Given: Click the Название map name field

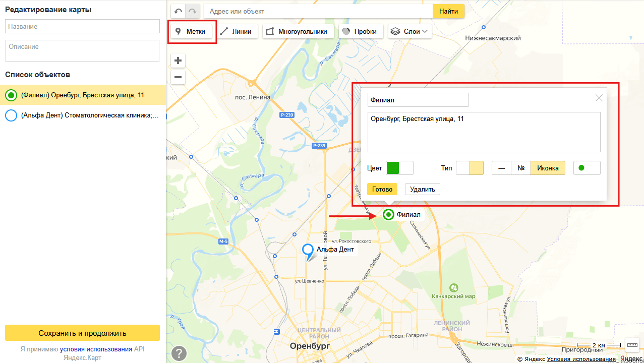Looking at the screenshot, I should pyautogui.click(x=82, y=26).
